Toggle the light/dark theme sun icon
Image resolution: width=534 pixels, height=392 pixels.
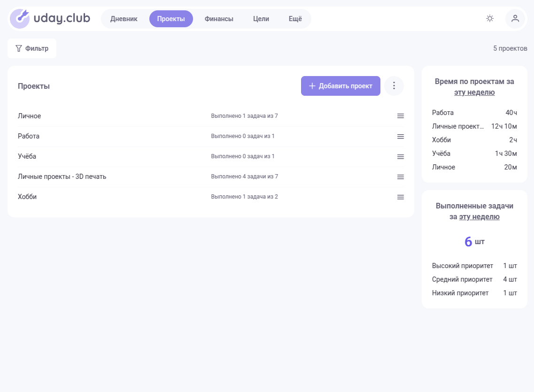[490, 19]
